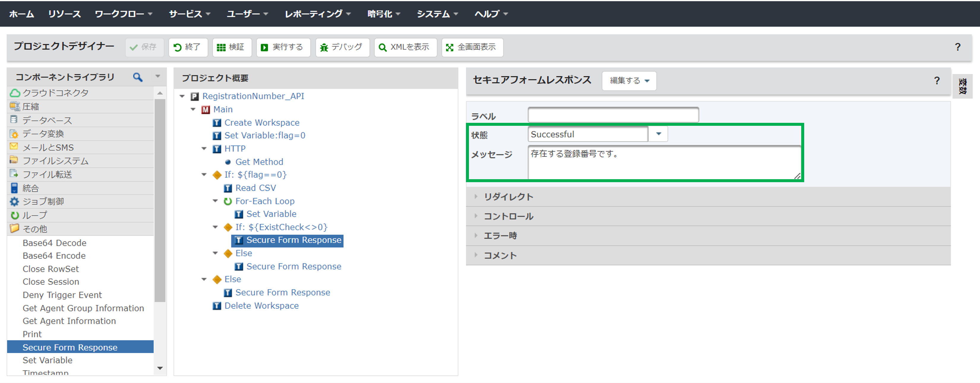This screenshot has height=383, width=980.
Task: Click the 終了 exit button
Action: pyautogui.click(x=188, y=47)
